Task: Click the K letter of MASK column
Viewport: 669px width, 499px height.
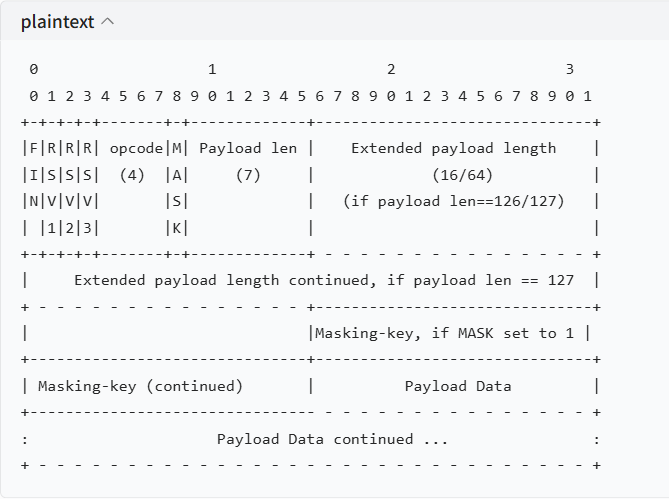Action: click(177, 228)
